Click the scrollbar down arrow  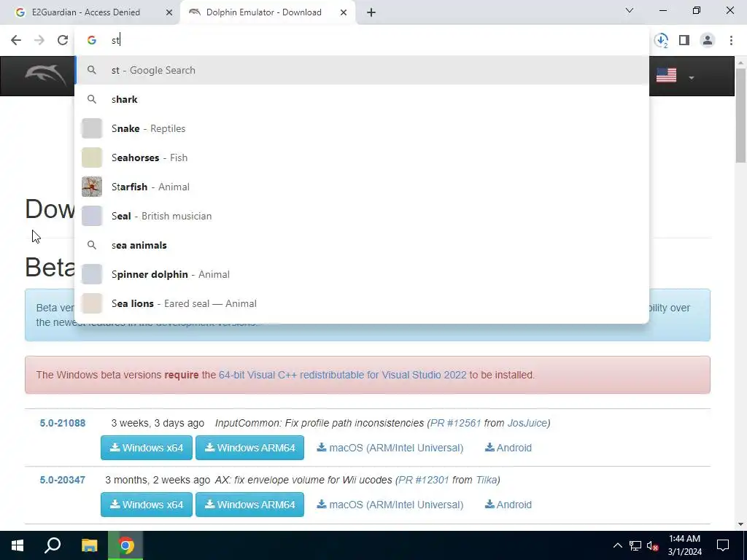coord(740,524)
